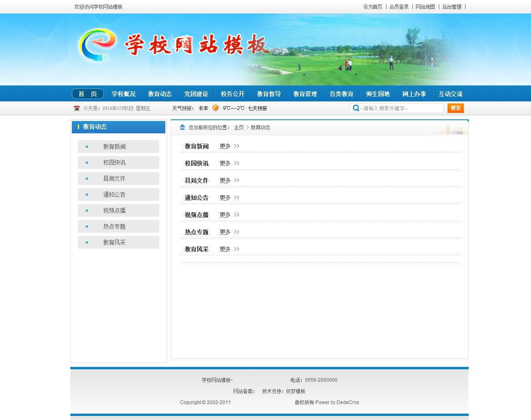
Task: Click DedeCms link in the footer
Action: [x=348, y=402]
